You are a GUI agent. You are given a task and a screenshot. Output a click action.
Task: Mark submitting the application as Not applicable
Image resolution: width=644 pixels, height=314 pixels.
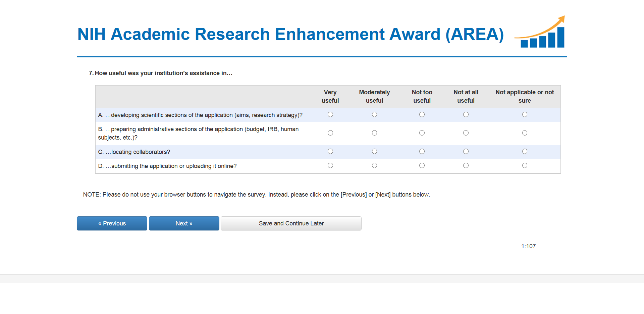tap(525, 166)
